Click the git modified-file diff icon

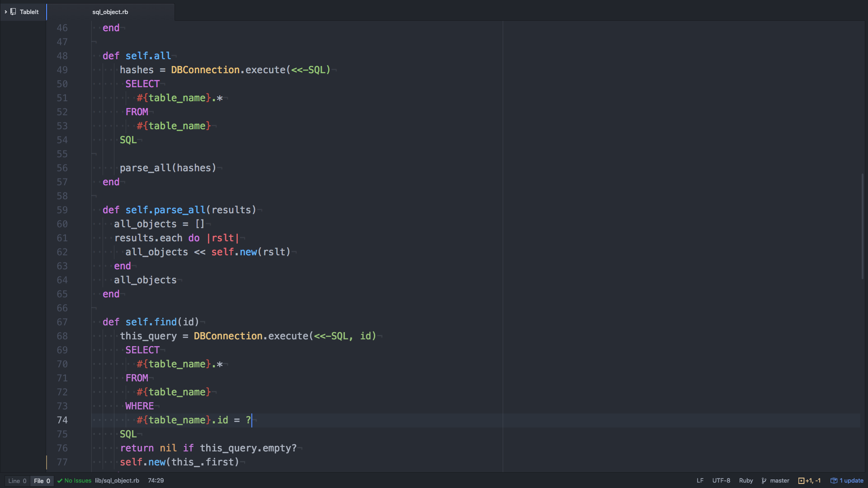tap(801, 481)
